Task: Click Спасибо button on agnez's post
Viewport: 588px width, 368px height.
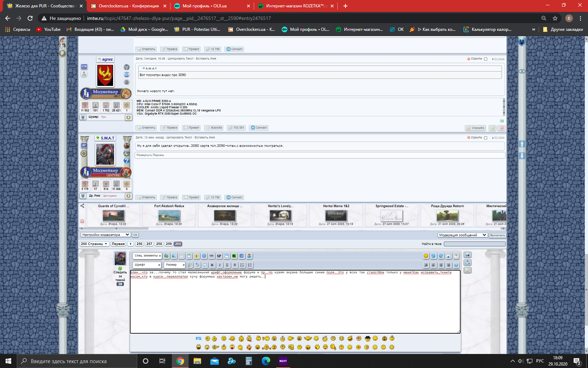Action: 476,128
